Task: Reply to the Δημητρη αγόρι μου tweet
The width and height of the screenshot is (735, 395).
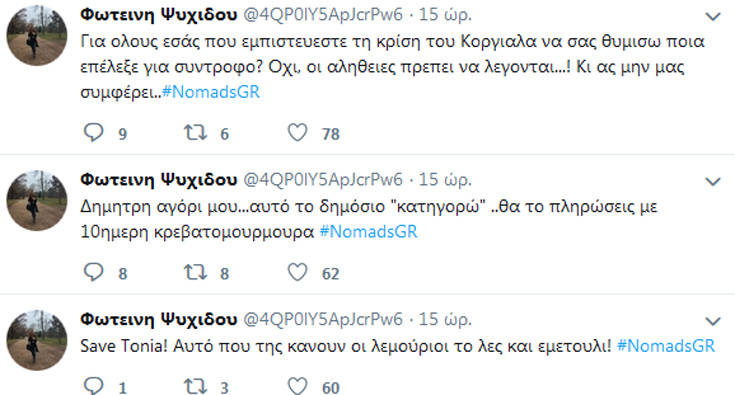Action: coord(93,272)
